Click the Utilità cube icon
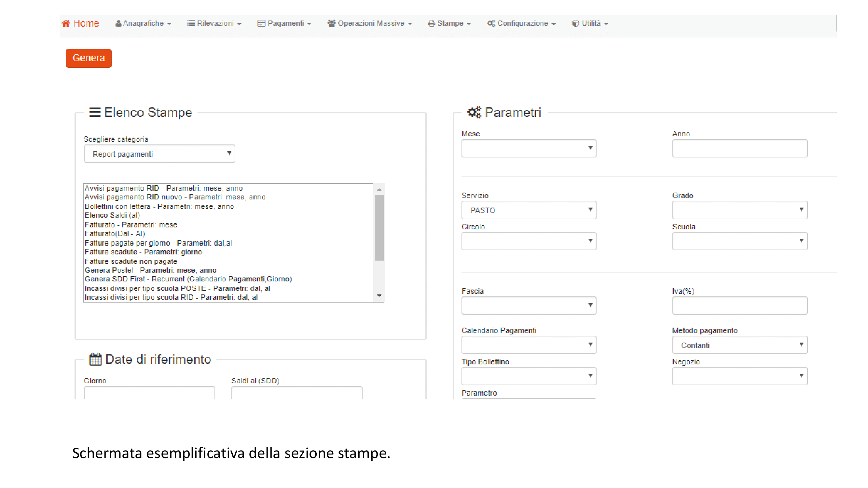This screenshot has height=488, width=868. click(575, 23)
